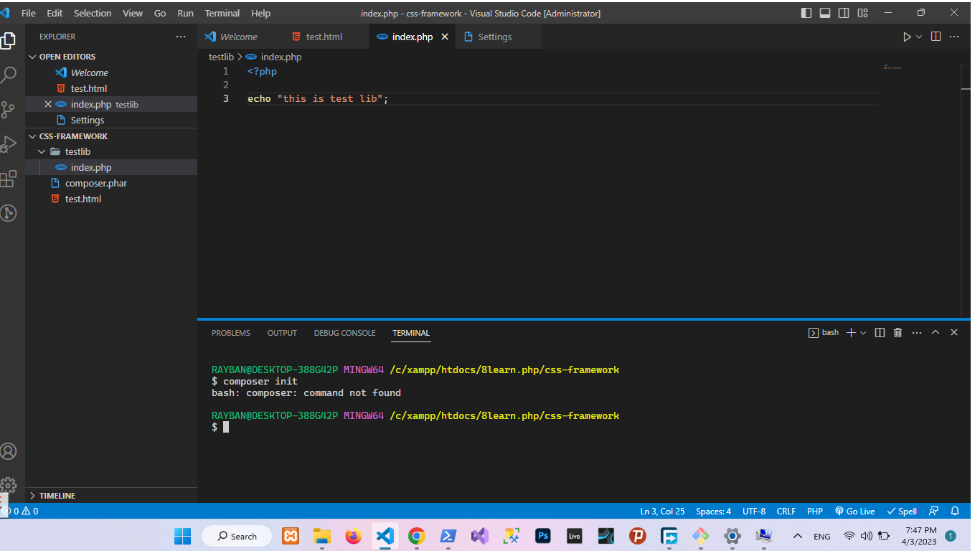The image size is (980, 551).
Task: Collapse the Open Editors section
Action: [x=32, y=57]
